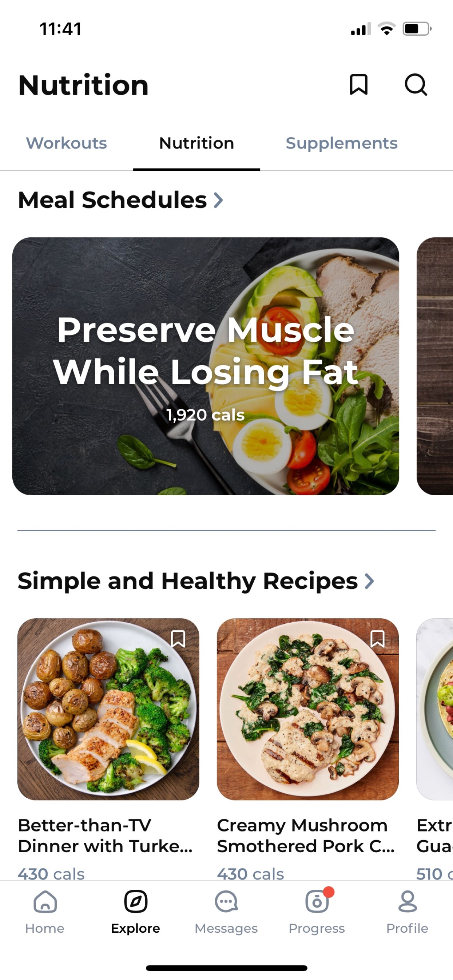Expand Meal Schedules with chevron arrow
The height and width of the screenshot is (980, 453).
click(218, 200)
